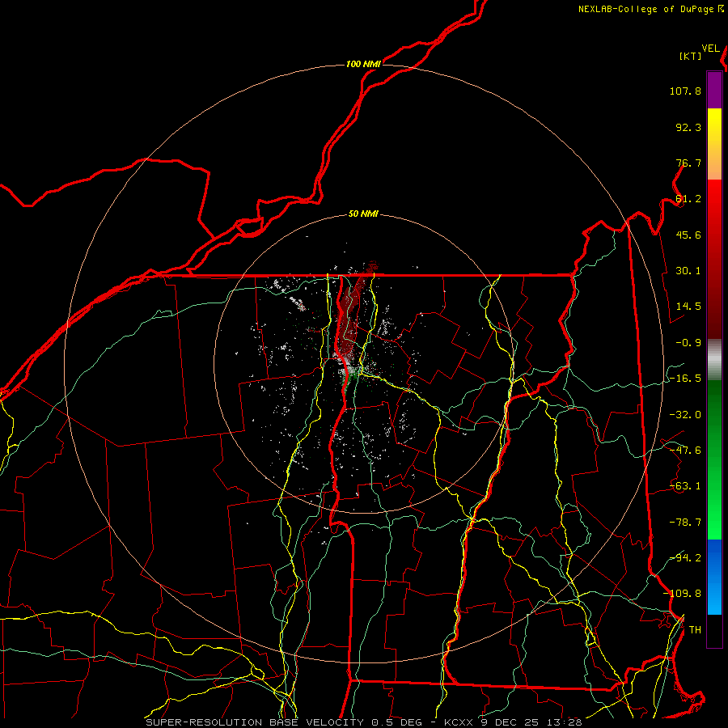
Task: Click the gray near-zero color bar segment
Action: [x=714, y=360]
